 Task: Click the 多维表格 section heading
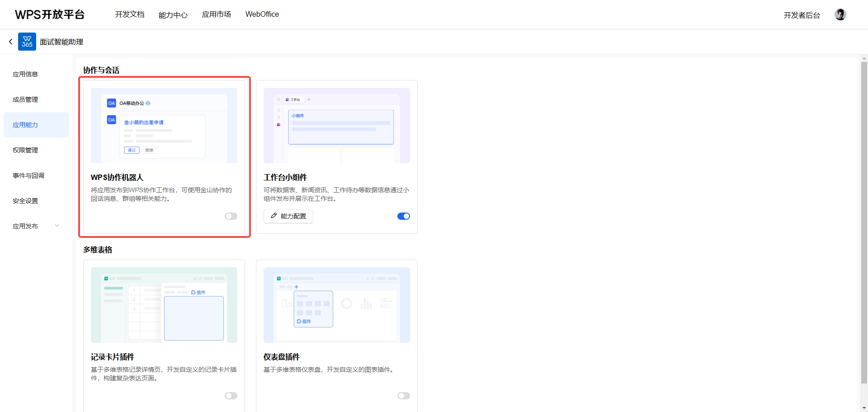(x=98, y=250)
